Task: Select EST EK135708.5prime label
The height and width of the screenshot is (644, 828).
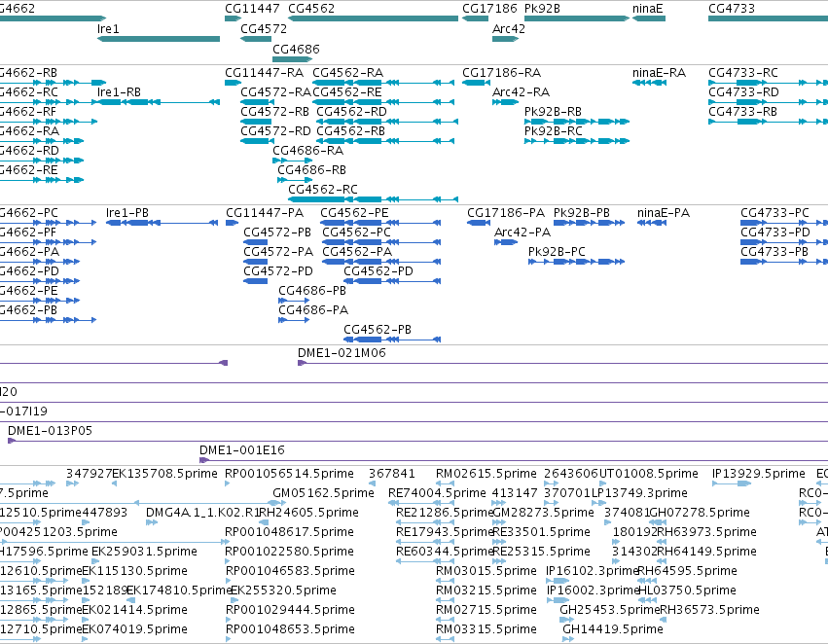Action: coord(164,474)
